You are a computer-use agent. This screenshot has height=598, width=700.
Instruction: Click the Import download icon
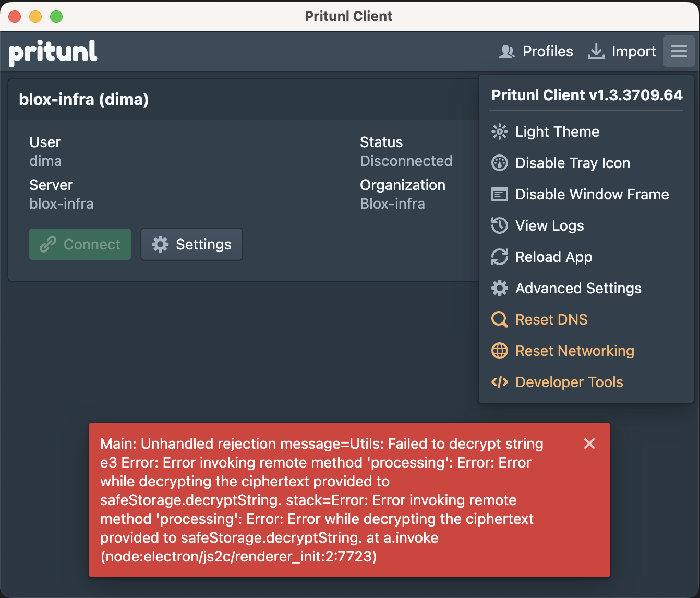pyautogui.click(x=596, y=51)
